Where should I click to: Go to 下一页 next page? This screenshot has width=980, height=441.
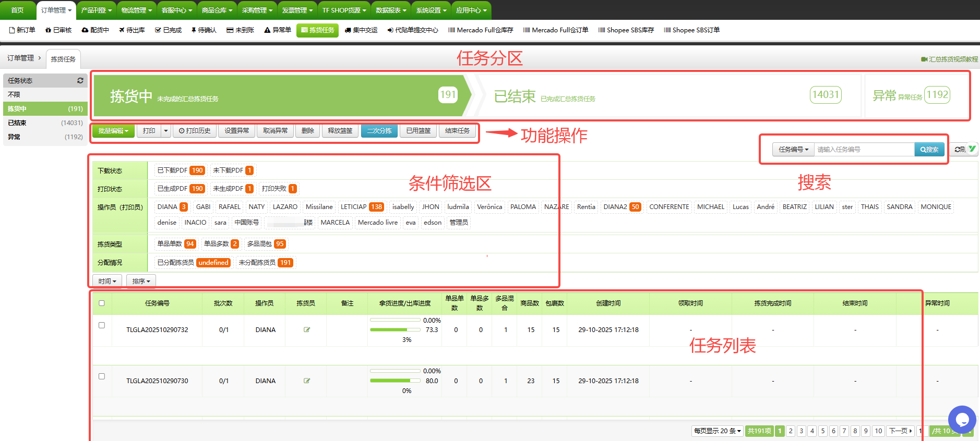pos(900,431)
